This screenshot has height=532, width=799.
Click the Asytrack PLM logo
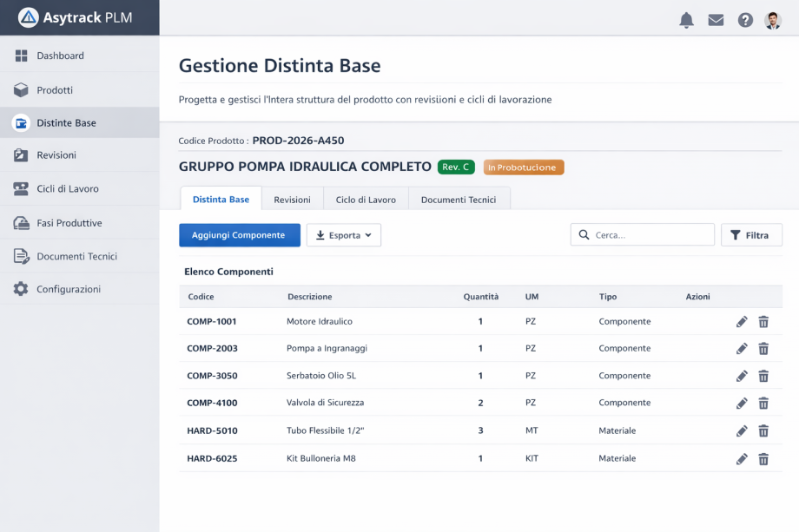tap(75, 17)
